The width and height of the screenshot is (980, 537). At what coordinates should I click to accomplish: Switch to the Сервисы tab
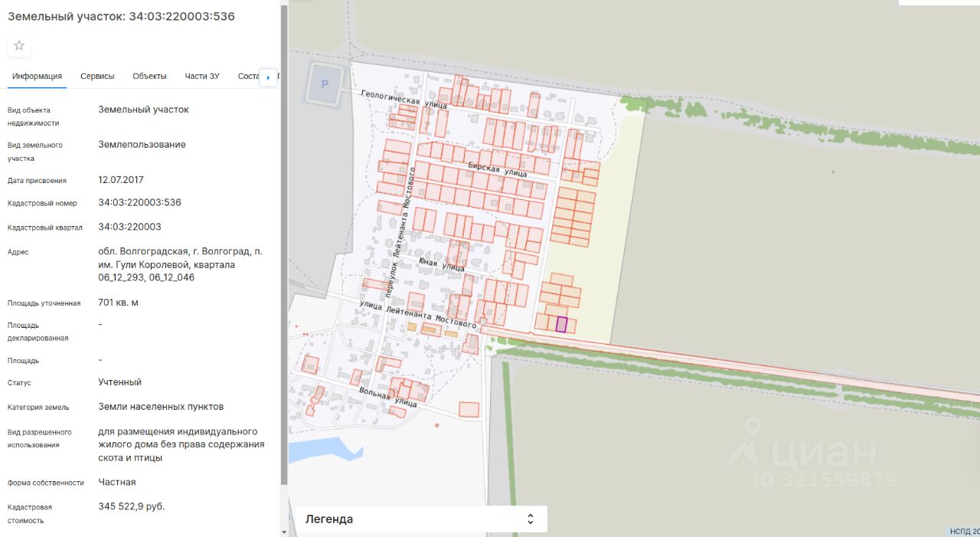[x=97, y=76]
